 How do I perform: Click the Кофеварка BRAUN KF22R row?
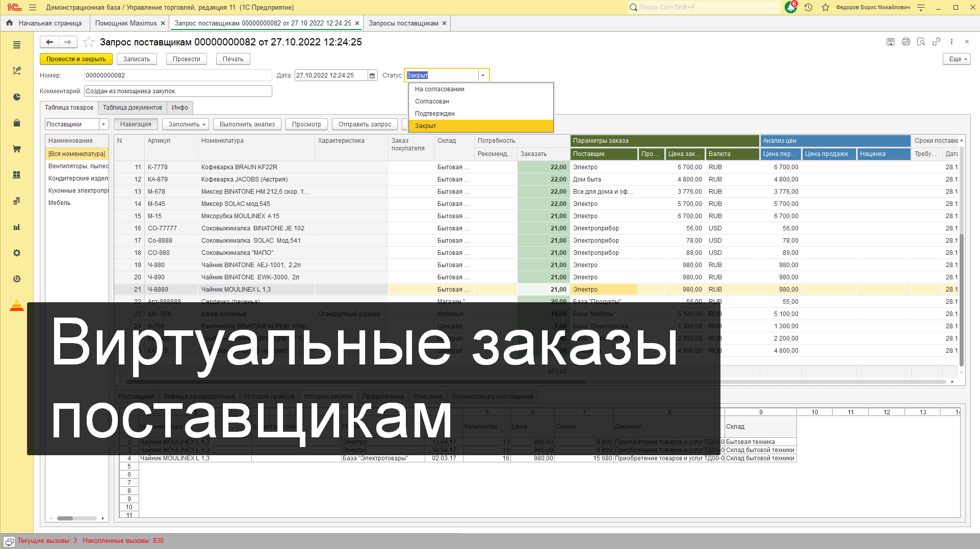pyautogui.click(x=536, y=167)
